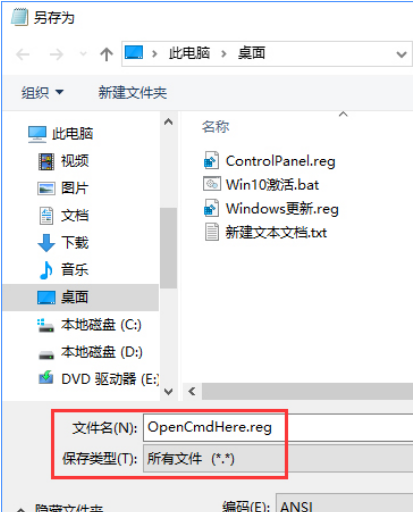The height and width of the screenshot is (512, 413).
Task: Open the 保存类型 combo box
Action: pos(278,458)
